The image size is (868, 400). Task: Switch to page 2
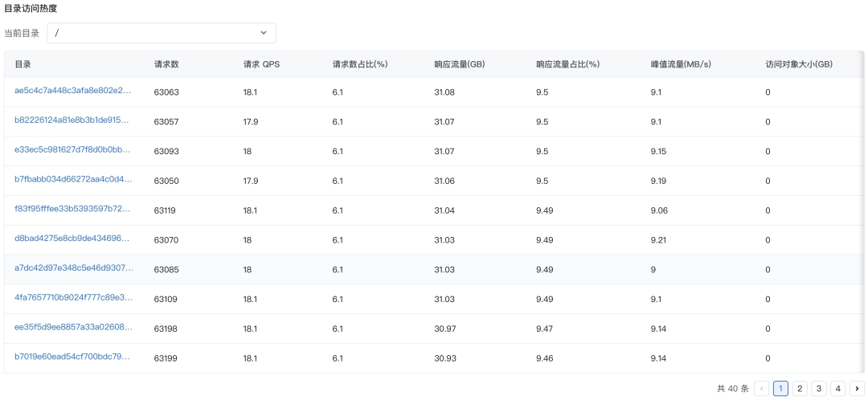800,389
